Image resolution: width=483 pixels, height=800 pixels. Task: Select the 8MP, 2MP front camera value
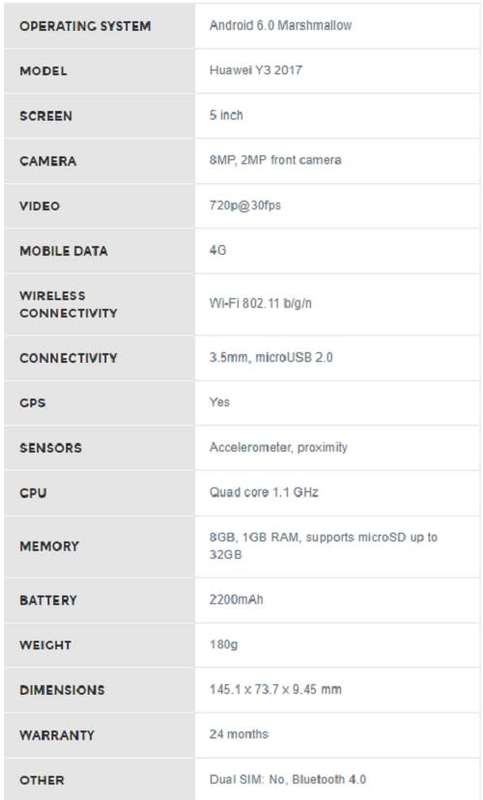click(x=275, y=160)
